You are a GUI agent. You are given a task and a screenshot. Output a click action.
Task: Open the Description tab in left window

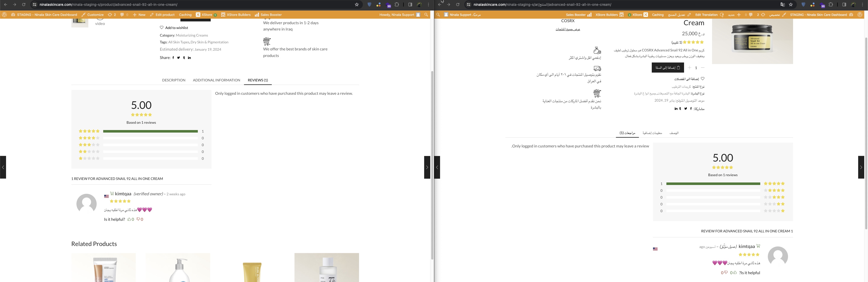[x=174, y=80]
